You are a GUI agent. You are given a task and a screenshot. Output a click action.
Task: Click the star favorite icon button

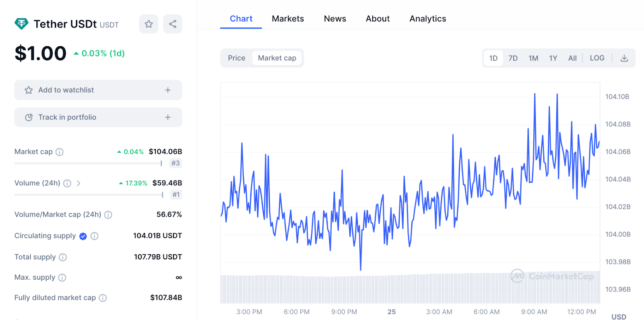pos(149,24)
